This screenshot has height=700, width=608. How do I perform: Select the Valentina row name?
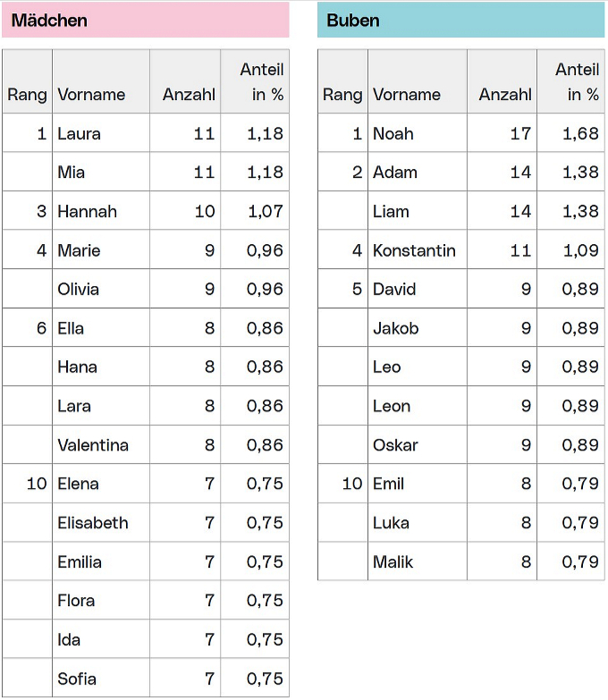point(93,445)
